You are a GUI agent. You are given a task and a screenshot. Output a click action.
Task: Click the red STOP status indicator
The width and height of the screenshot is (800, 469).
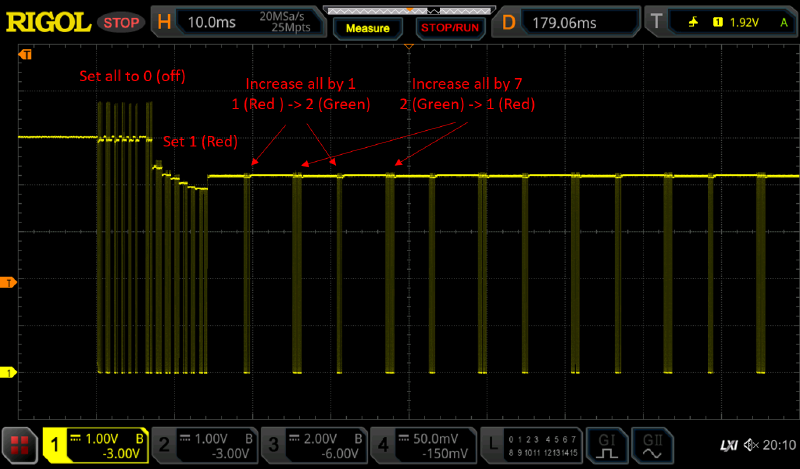122,21
